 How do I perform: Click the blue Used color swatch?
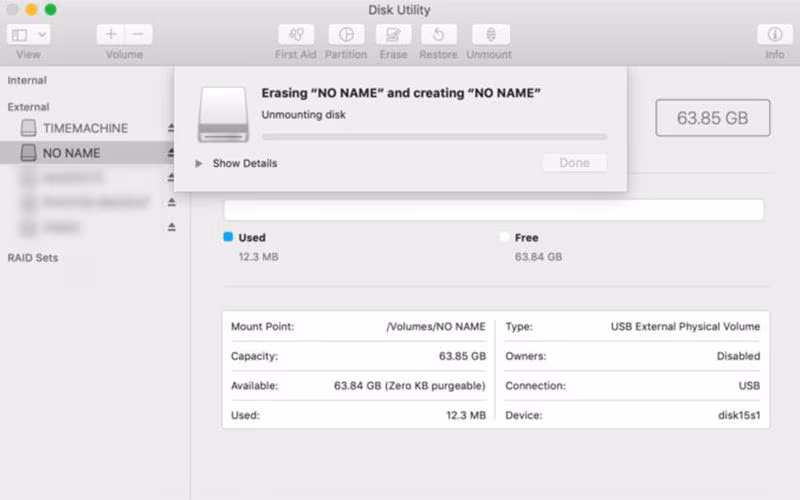click(x=228, y=237)
